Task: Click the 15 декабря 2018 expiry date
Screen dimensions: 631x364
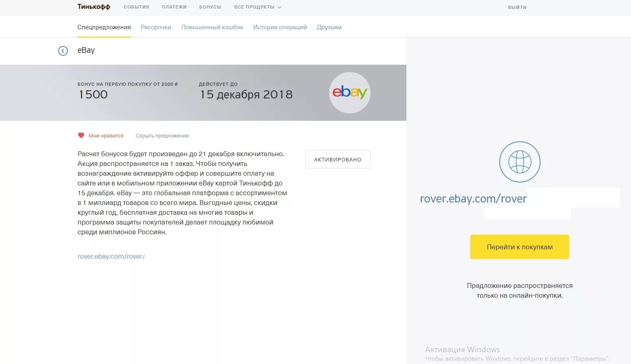Action: click(x=246, y=94)
